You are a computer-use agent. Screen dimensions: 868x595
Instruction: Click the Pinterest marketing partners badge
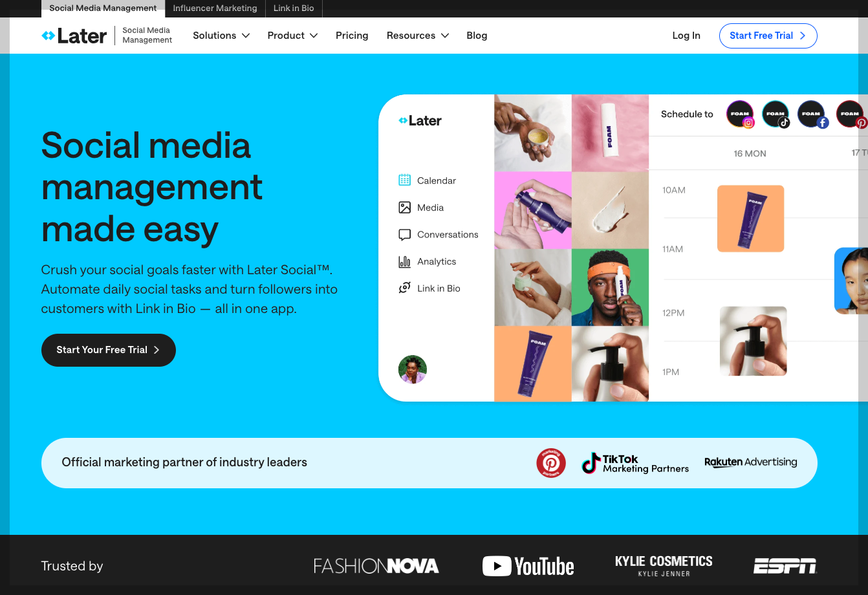tap(551, 463)
